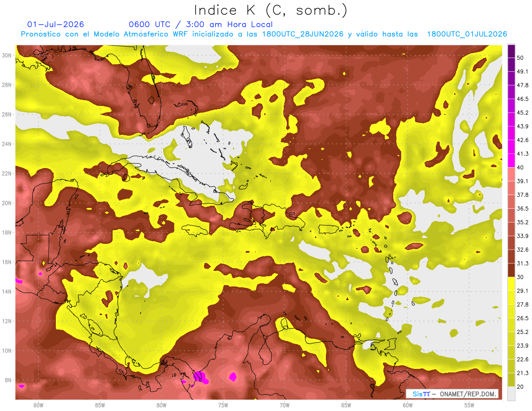Click the colorbar value "32.6"

522,250
